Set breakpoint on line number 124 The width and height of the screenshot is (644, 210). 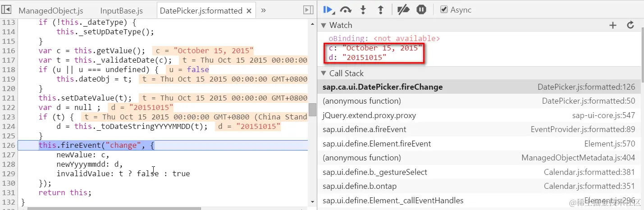pyautogui.click(x=8, y=126)
